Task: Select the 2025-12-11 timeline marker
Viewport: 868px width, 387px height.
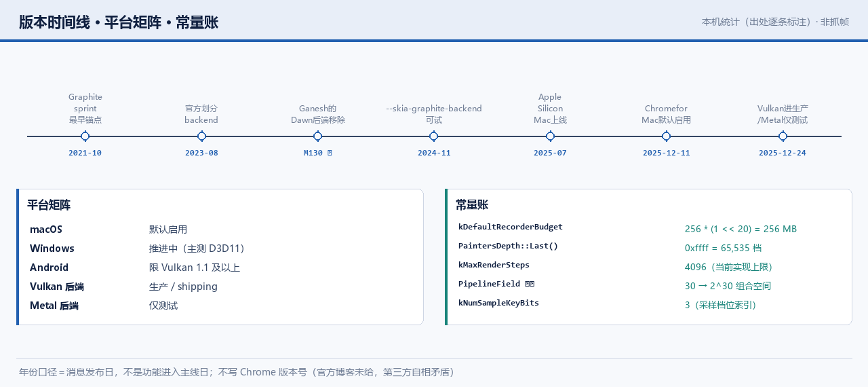Action: coord(667,136)
